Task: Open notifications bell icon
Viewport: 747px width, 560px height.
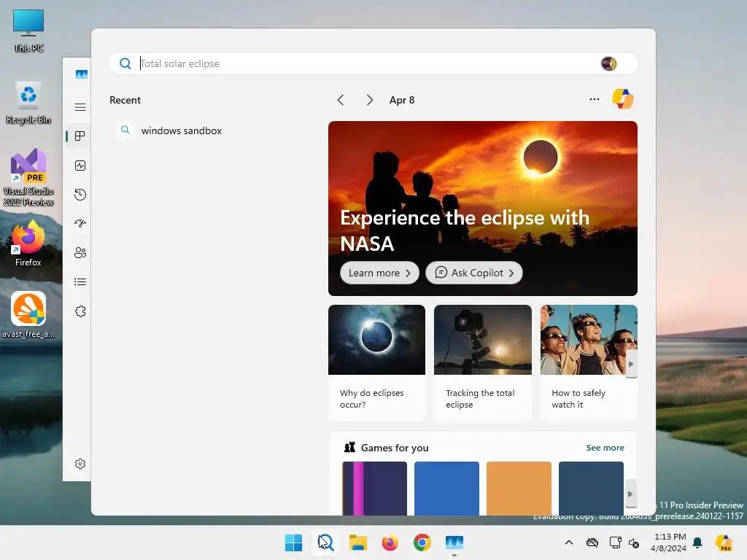Action: [697, 542]
